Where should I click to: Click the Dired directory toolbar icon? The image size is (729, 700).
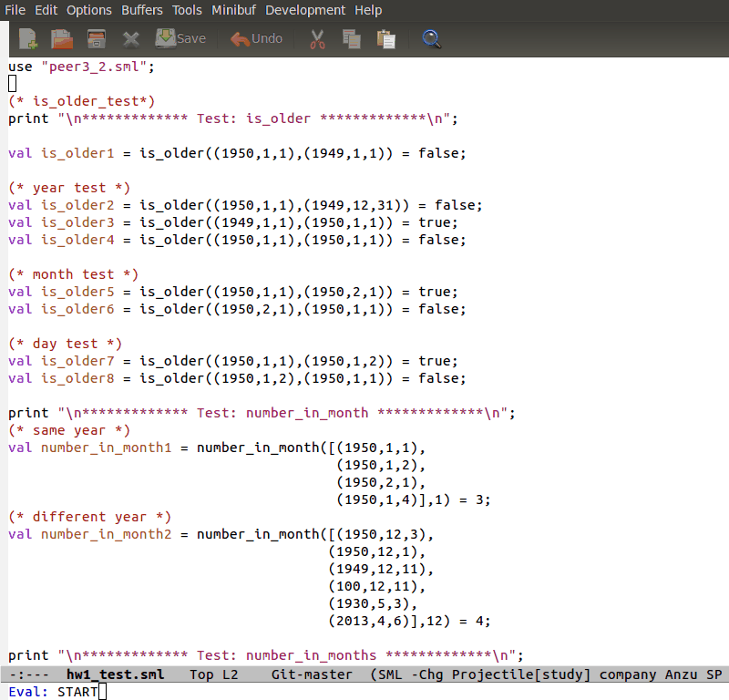click(95, 38)
